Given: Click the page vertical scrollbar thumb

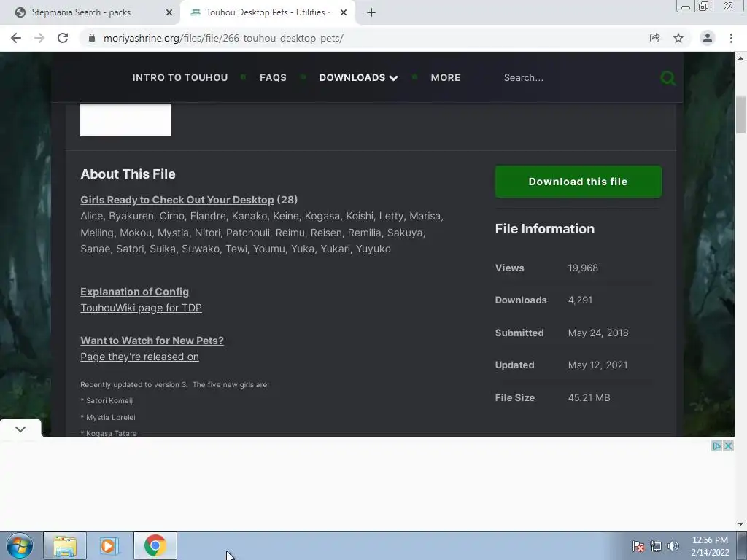Looking at the screenshot, I should pyautogui.click(x=740, y=115).
